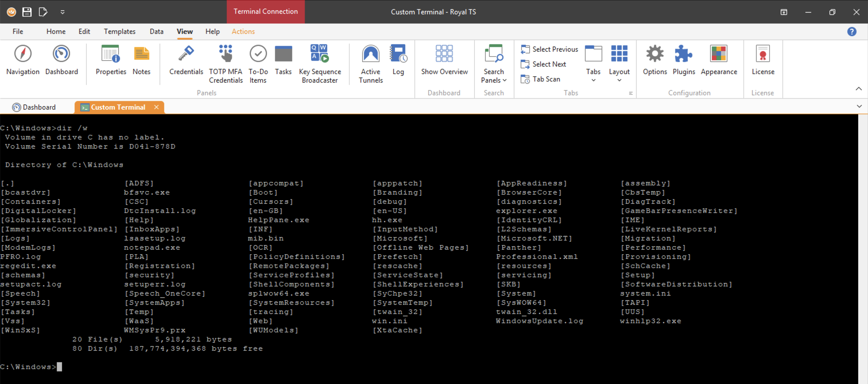
Task: Open Appearance settings
Action: (719, 60)
